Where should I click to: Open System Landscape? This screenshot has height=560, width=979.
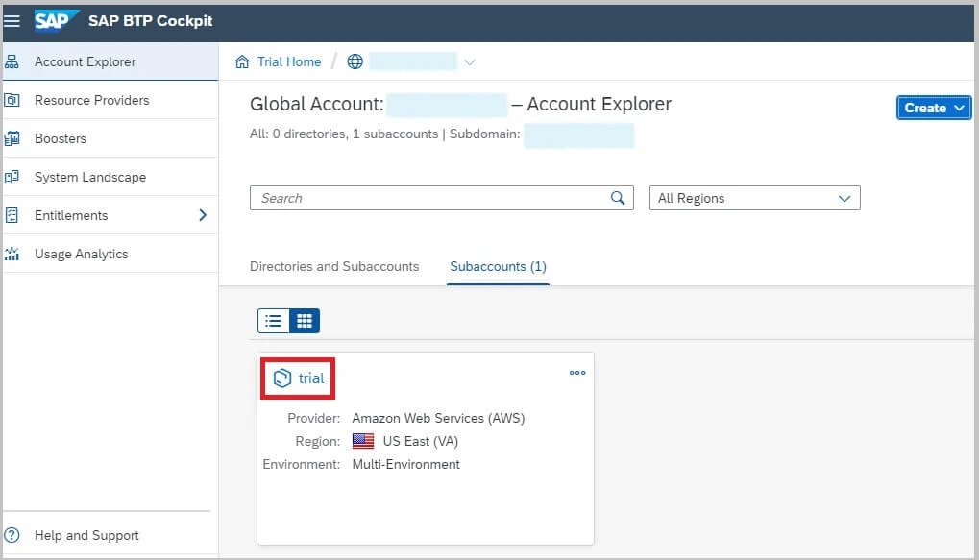pyautogui.click(x=110, y=178)
